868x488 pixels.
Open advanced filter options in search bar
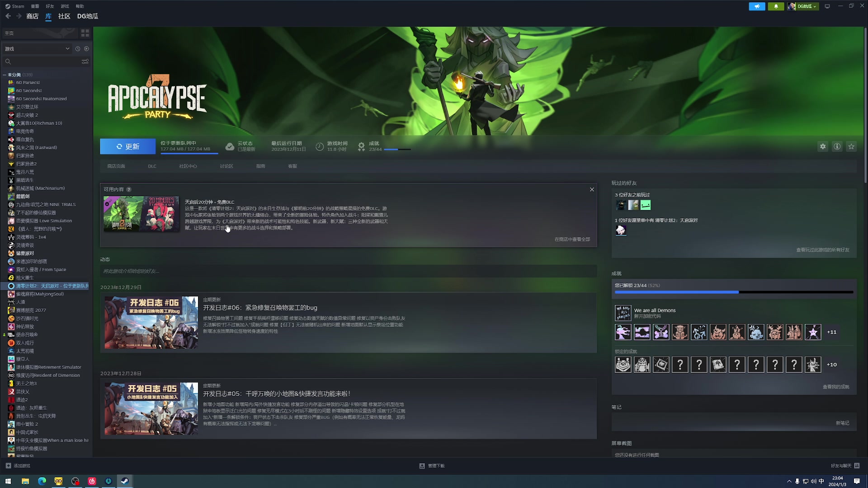85,61
